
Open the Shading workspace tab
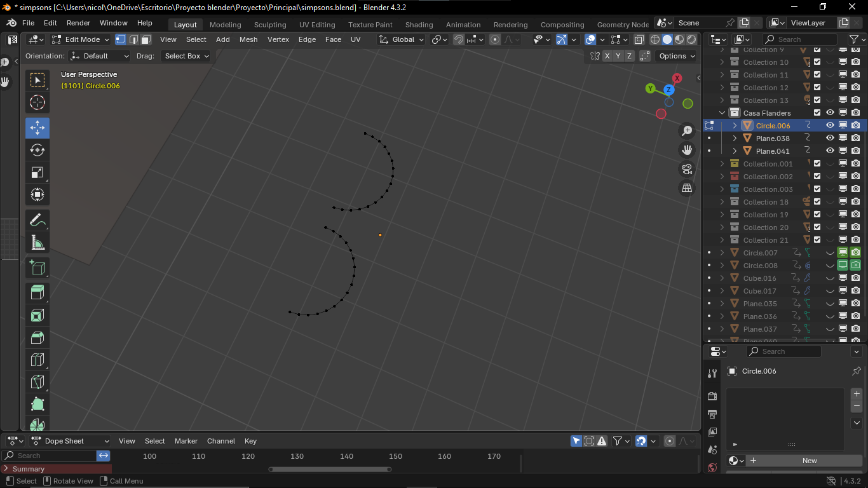pyautogui.click(x=419, y=25)
